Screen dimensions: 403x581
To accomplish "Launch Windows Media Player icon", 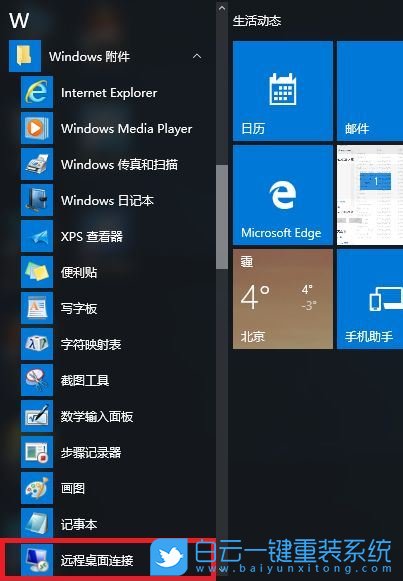I will click(x=37, y=128).
